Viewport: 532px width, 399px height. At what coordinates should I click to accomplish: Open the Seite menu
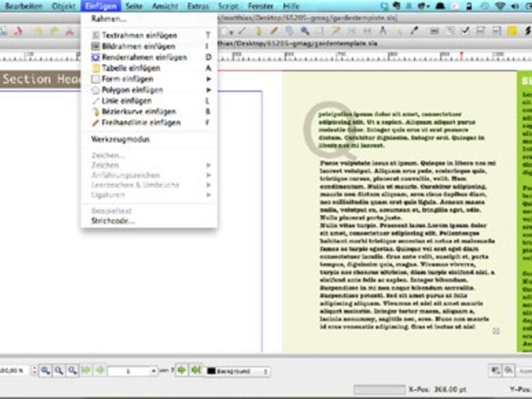pos(134,6)
